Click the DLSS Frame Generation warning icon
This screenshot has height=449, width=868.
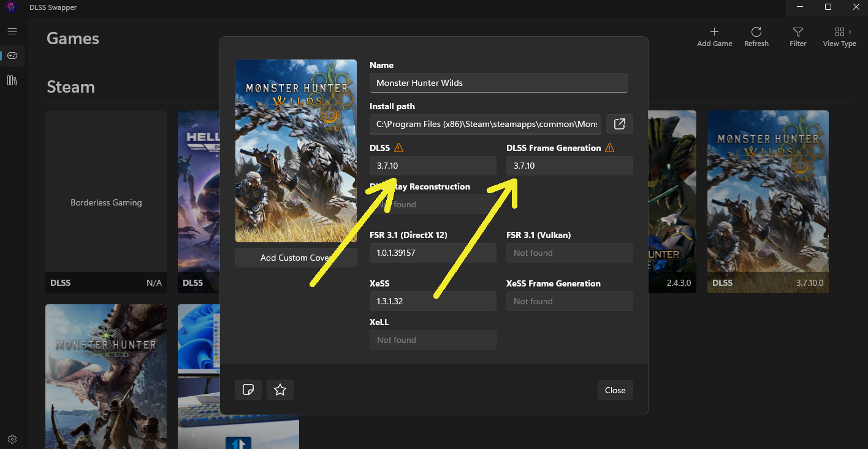click(609, 148)
